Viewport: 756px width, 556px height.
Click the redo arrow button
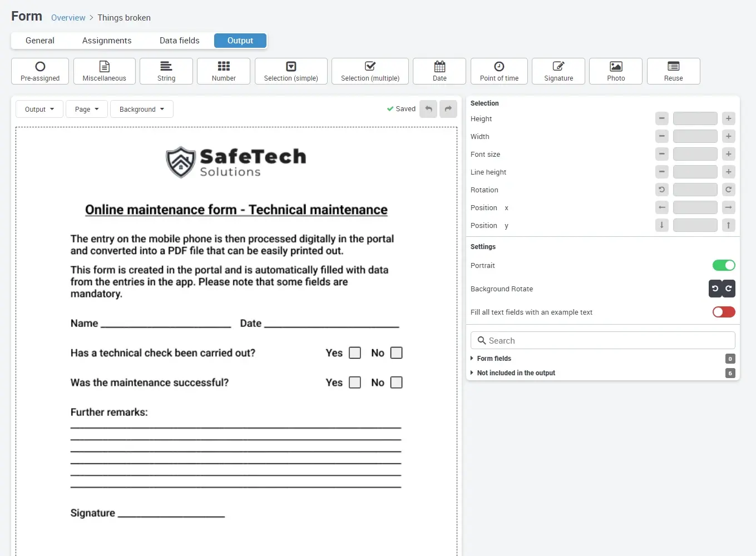click(448, 109)
